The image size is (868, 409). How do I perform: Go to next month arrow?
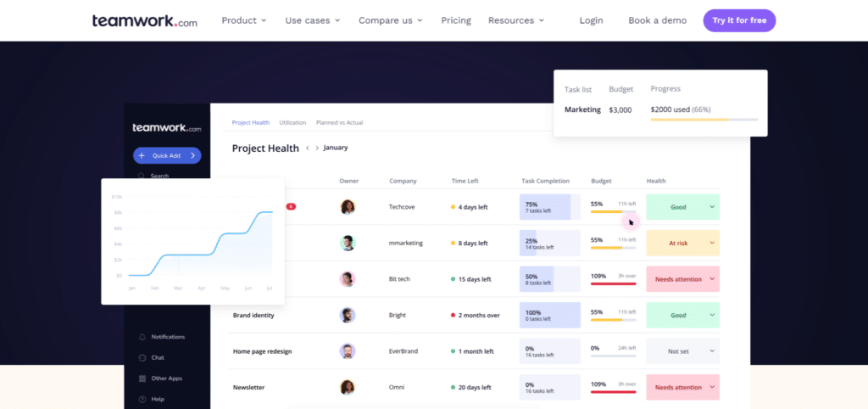317,148
